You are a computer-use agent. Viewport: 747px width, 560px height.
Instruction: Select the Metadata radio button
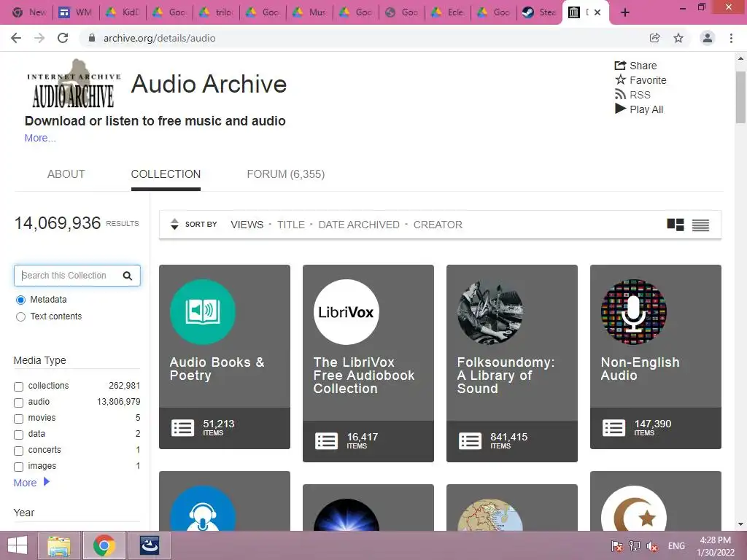tap(20, 300)
